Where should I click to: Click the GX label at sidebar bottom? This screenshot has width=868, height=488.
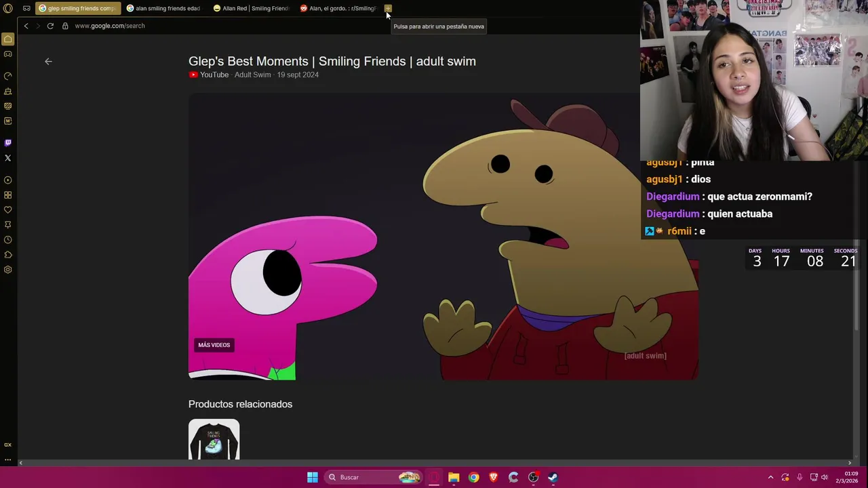pyautogui.click(x=8, y=445)
